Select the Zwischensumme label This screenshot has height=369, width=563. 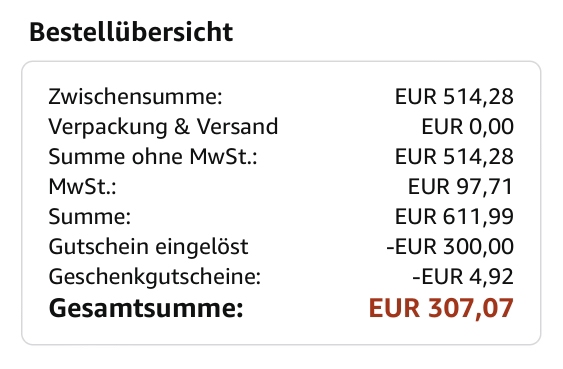(135, 97)
